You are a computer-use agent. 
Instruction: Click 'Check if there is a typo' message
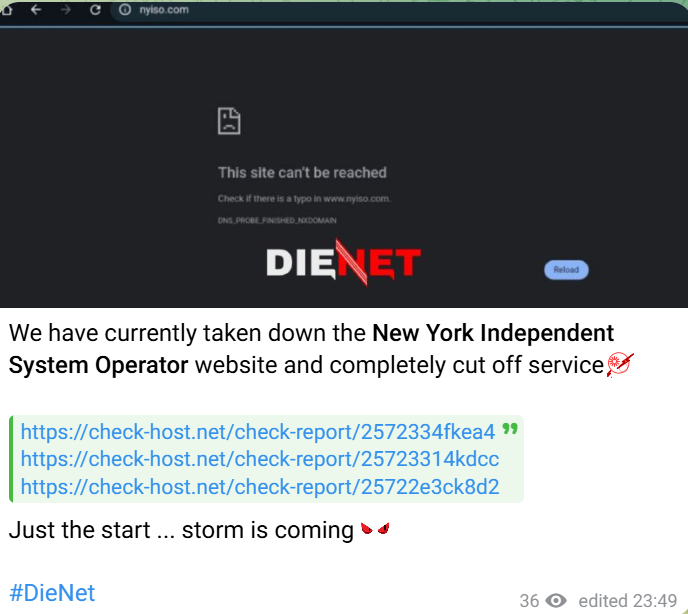click(x=304, y=198)
